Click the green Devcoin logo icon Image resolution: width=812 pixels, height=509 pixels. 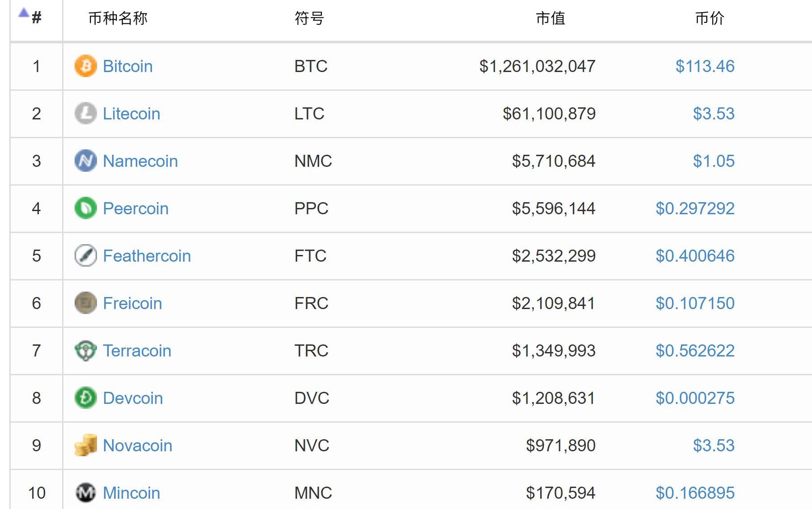click(x=85, y=398)
